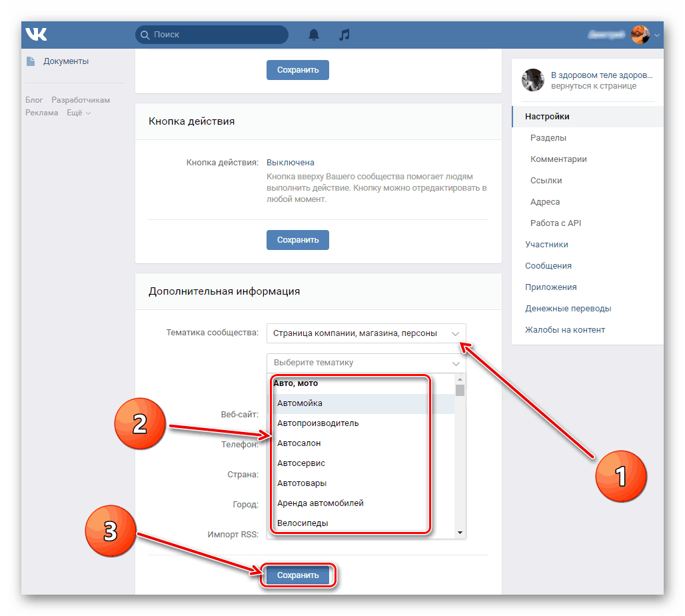The width and height of the screenshot is (685, 616).
Task: Open the Тематика сообщества dropdown
Action: point(366,333)
